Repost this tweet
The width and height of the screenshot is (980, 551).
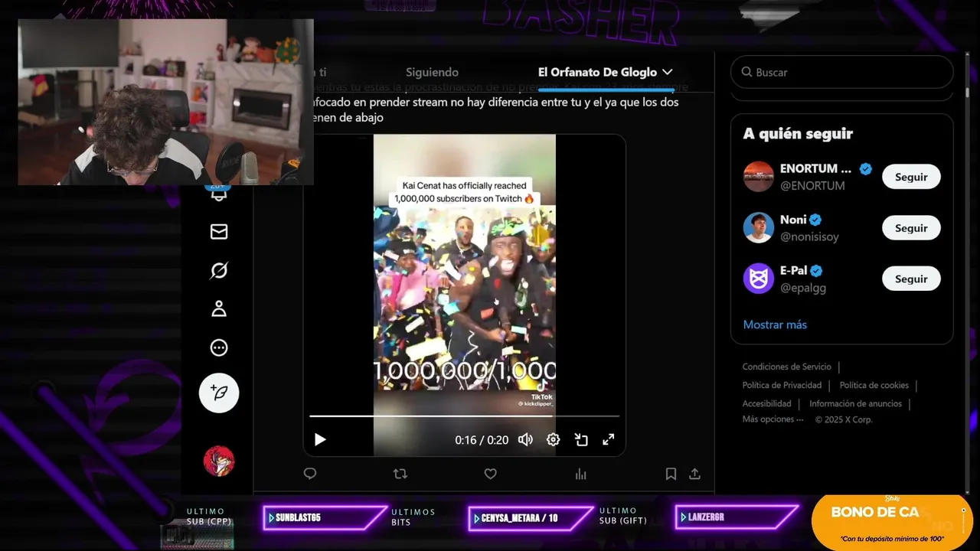coord(400,474)
